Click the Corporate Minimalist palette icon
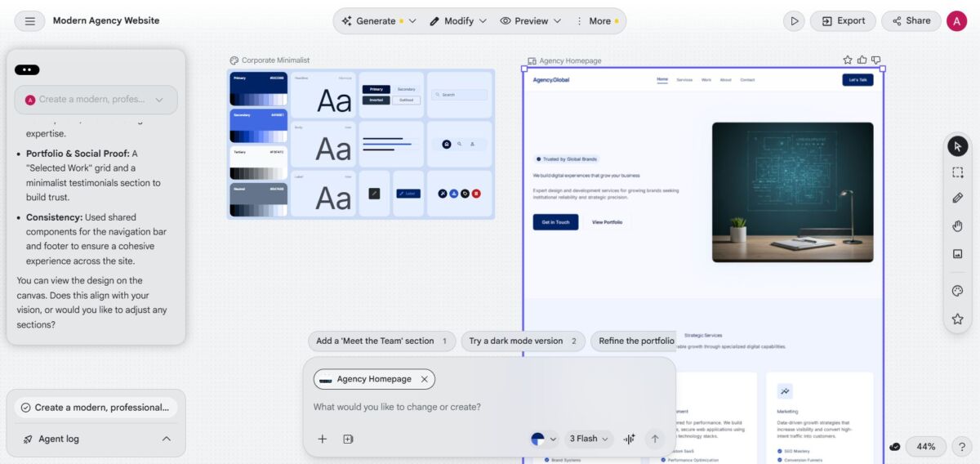The height and width of the screenshot is (464, 980). tap(234, 60)
